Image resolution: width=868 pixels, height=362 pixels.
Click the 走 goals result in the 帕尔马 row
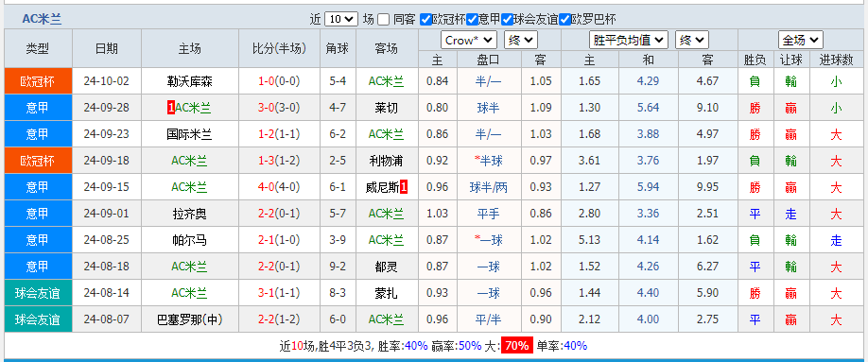tap(836, 240)
